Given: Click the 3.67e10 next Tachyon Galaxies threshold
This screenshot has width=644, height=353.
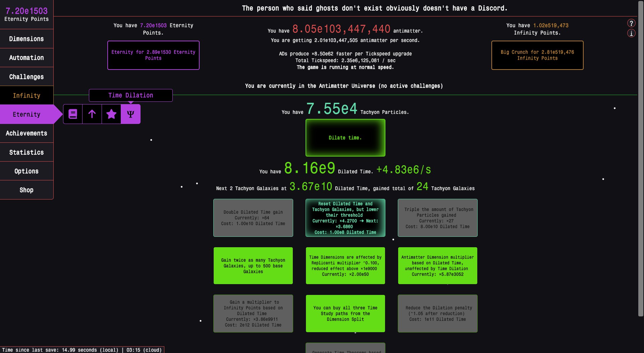Looking at the screenshot, I should pyautogui.click(x=311, y=186).
